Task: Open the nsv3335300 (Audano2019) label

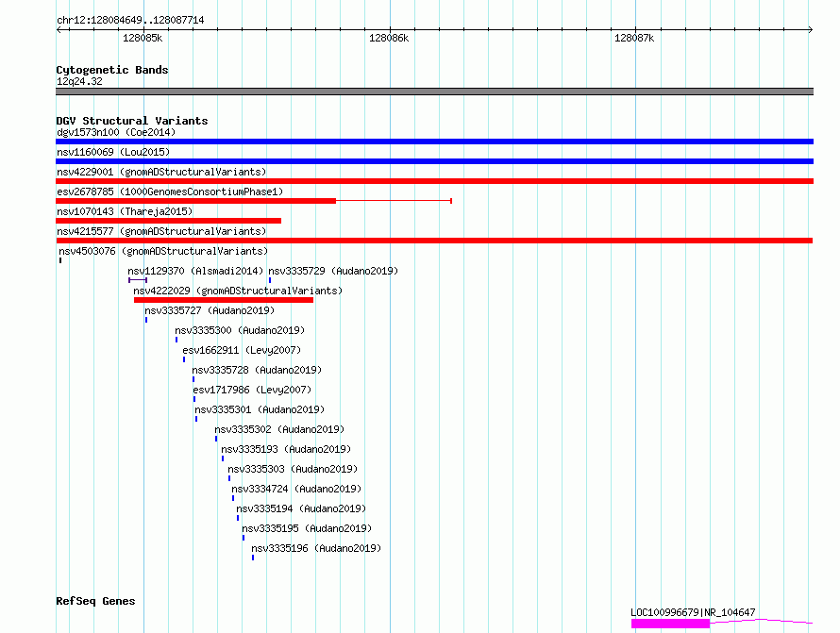Action: coord(240,330)
